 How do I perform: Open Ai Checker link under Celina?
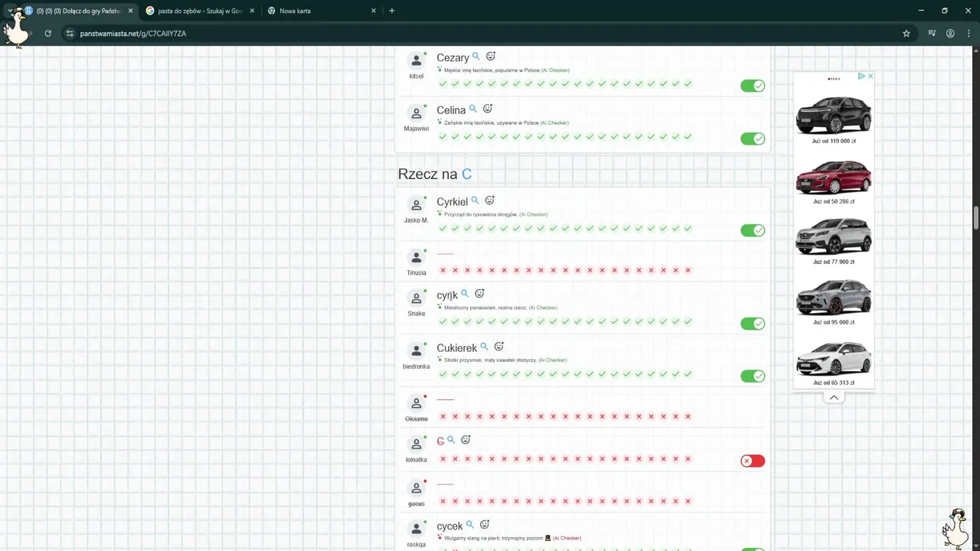coord(554,123)
